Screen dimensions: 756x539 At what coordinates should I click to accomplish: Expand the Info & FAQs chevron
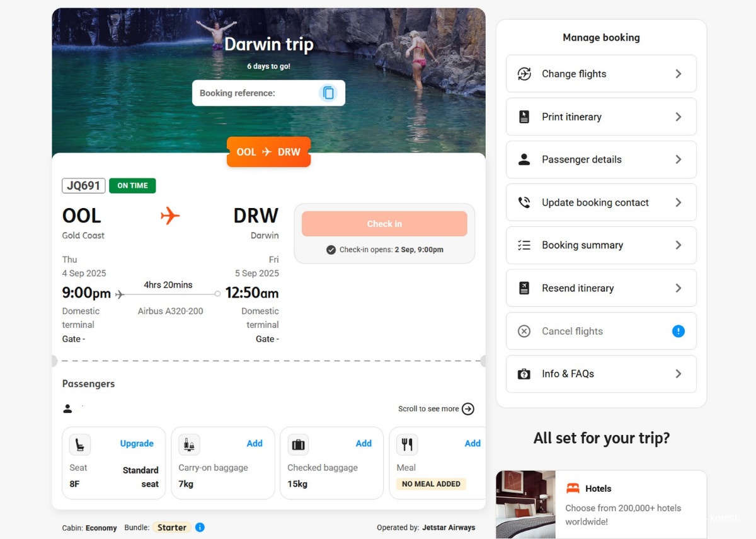pyautogui.click(x=678, y=374)
